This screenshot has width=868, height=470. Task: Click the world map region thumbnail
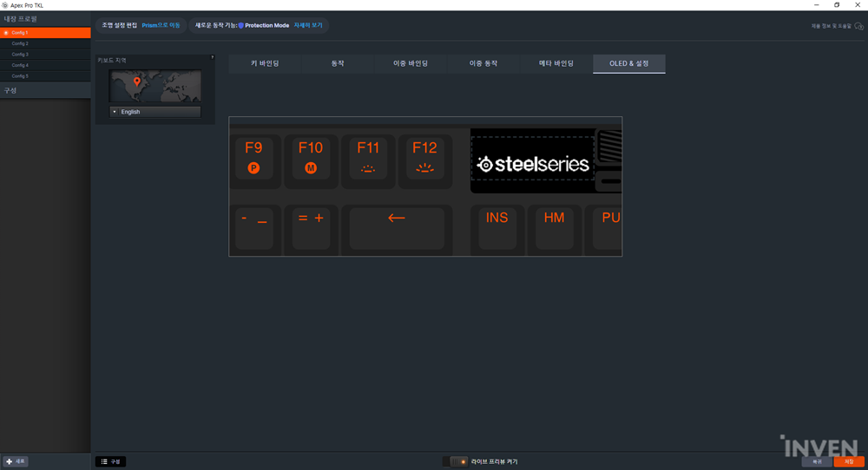pyautogui.click(x=155, y=86)
